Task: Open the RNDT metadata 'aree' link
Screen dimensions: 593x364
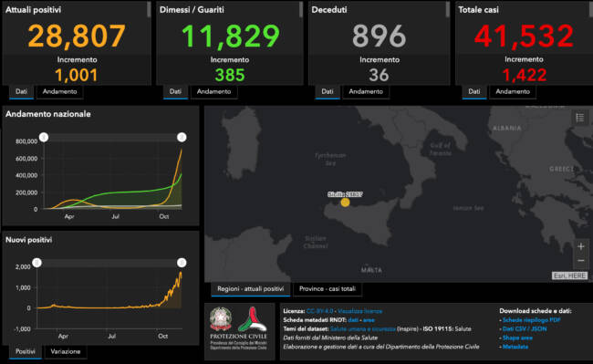Action: click(369, 320)
